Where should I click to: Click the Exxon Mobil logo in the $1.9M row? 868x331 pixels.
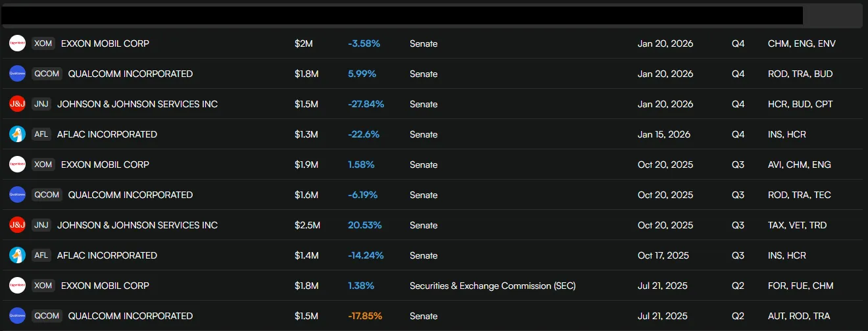click(17, 165)
